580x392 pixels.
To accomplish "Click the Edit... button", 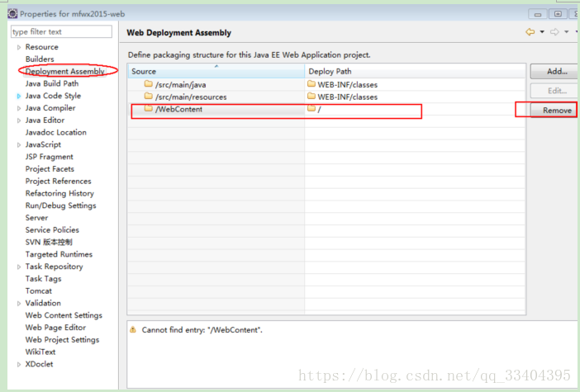I will pos(554,91).
